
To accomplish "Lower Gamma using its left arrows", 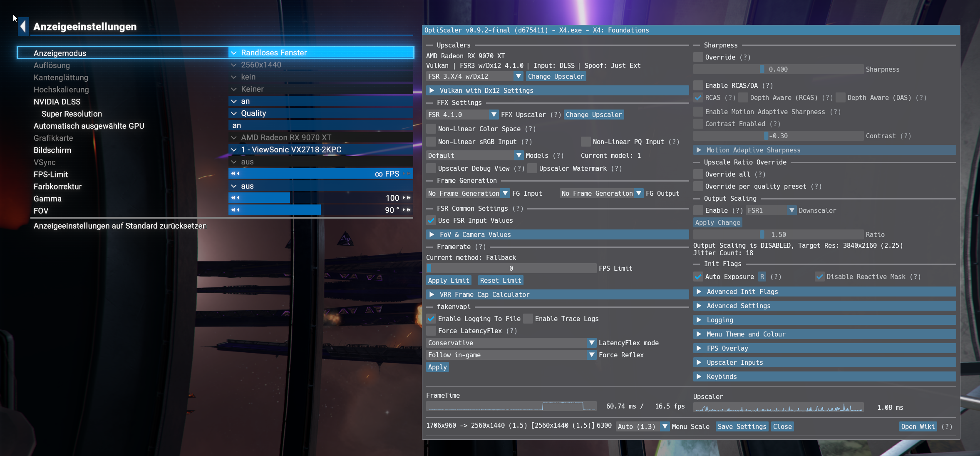I will (x=235, y=198).
